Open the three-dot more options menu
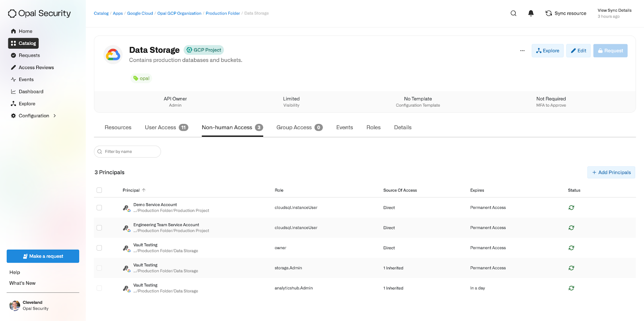 [522, 51]
